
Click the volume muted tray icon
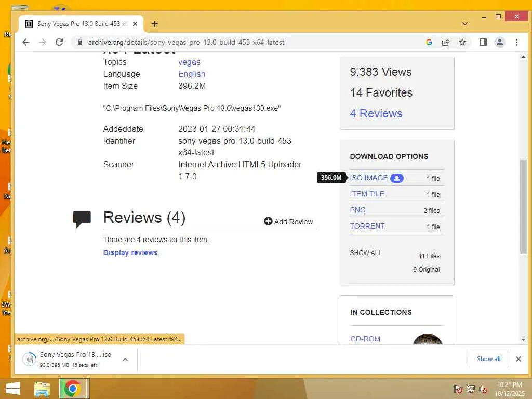click(483, 389)
